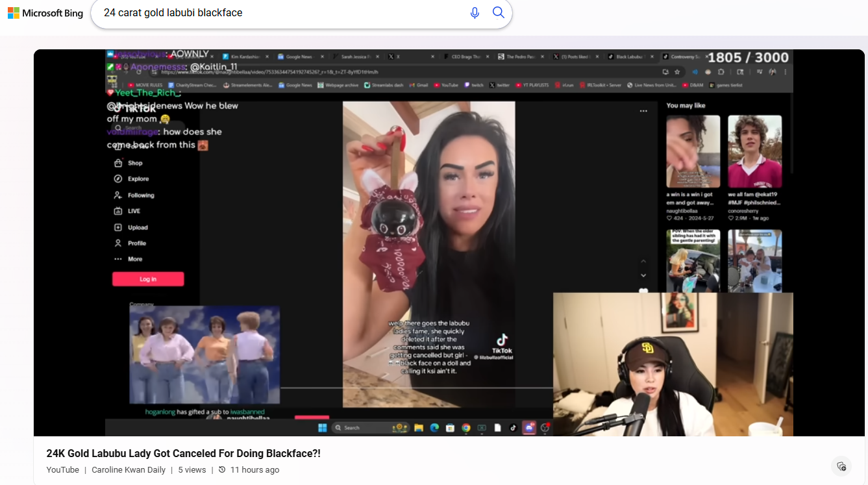
Task: Click the LIVE icon in TikTok sidebar
Action: click(118, 211)
